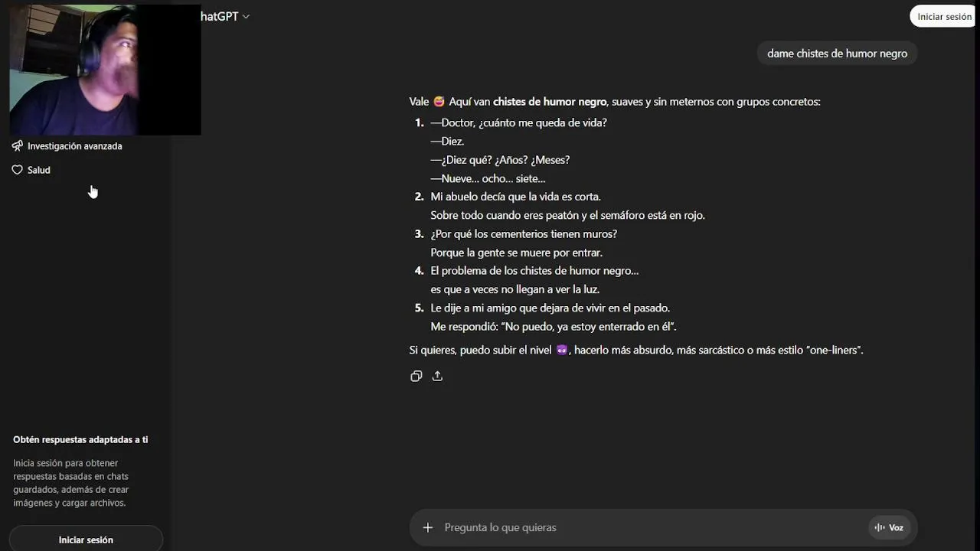Image resolution: width=980 pixels, height=551 pixels.
Task: Open the Investigación avanzada sidebar item
Action: (74, 146)
